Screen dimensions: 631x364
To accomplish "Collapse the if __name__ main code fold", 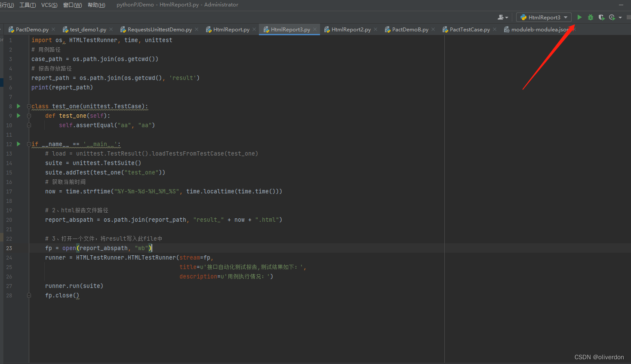I will (x=28, y=144).
